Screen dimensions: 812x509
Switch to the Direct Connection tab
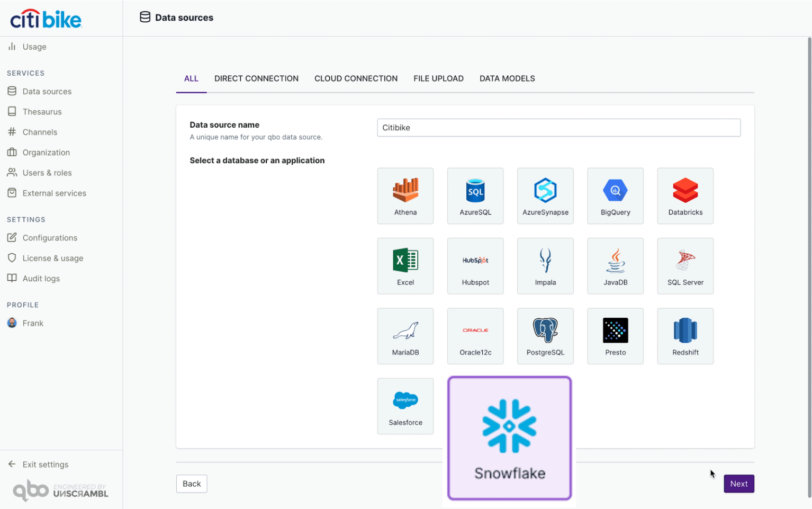[256, 78]
